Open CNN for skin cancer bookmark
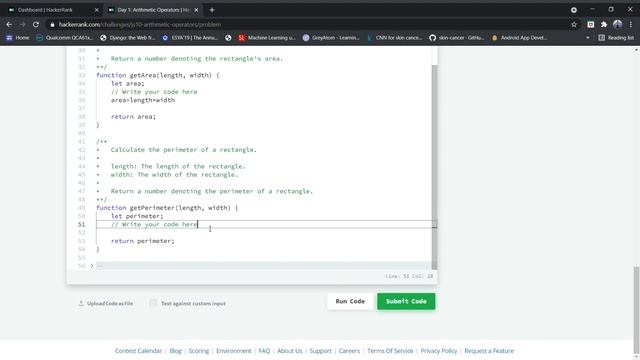This screenshot has height=360, width=640. pyautogui.click(x=395, y=38)
